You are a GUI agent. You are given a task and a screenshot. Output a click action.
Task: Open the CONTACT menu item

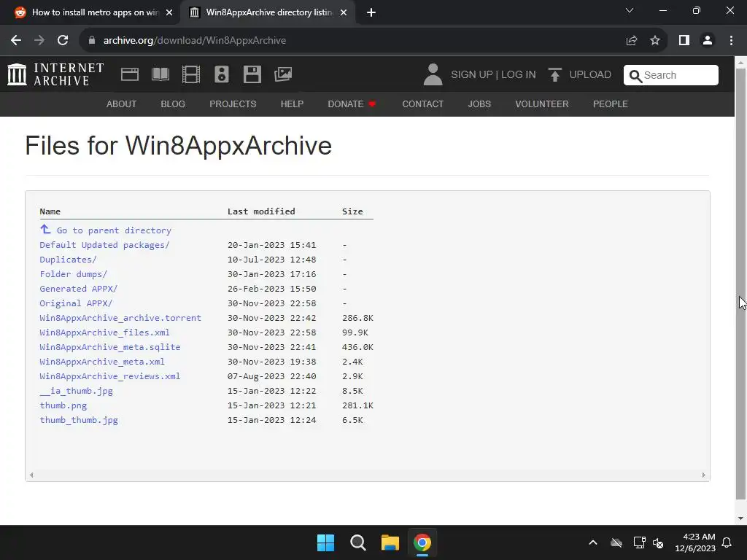423,104
